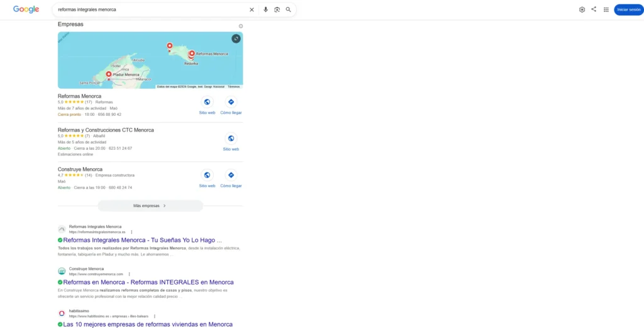Get directions to Reformas Menorca
644x328 pixels.
tap(231, 106)
